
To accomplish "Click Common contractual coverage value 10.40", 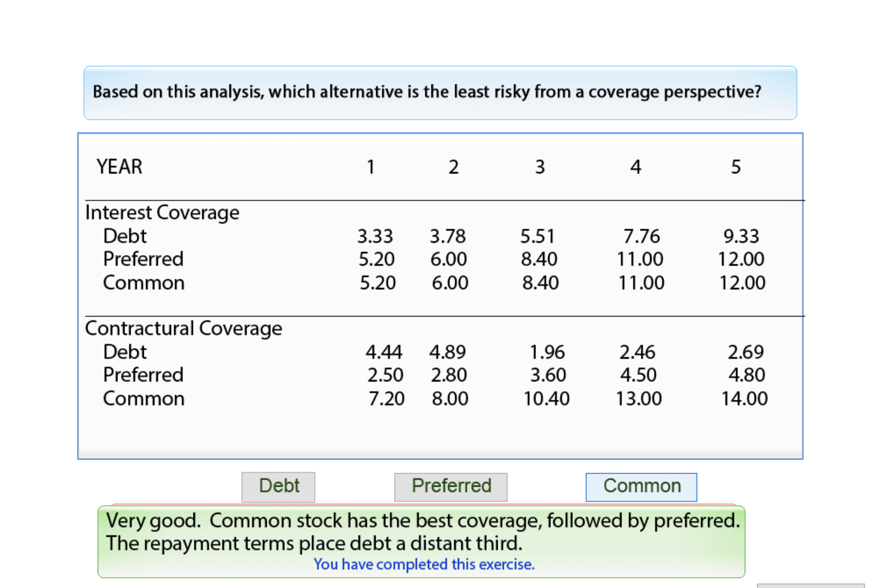I will click(x=546, y=399).
